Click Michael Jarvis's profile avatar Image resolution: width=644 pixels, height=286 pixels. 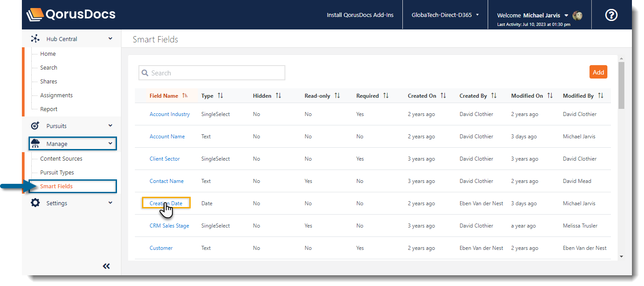point(577,15)
